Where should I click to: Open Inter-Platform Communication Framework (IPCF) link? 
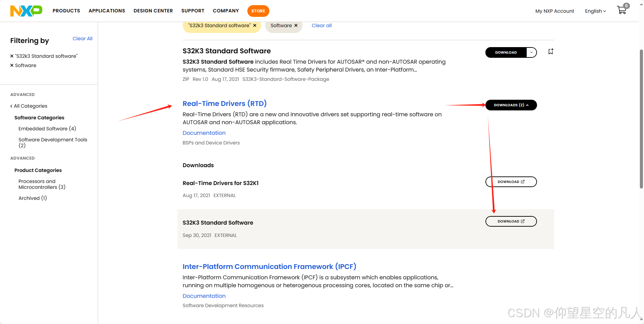click(x=269, y=267)
